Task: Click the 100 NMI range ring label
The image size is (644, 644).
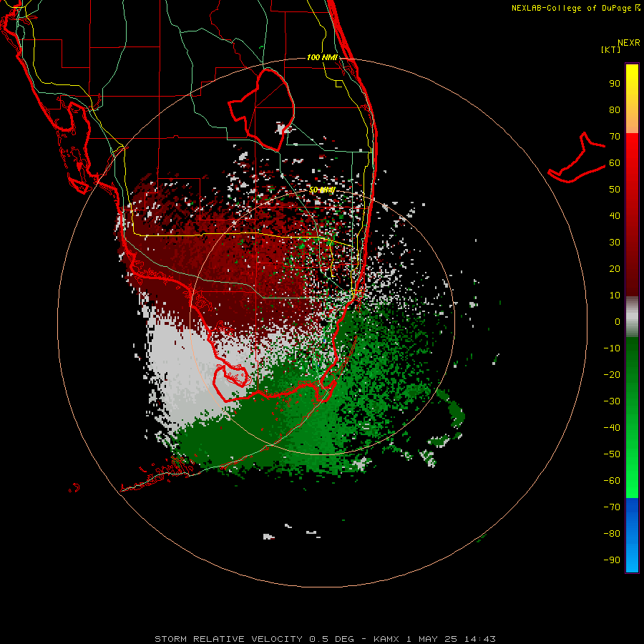Action: pos(322,57)
